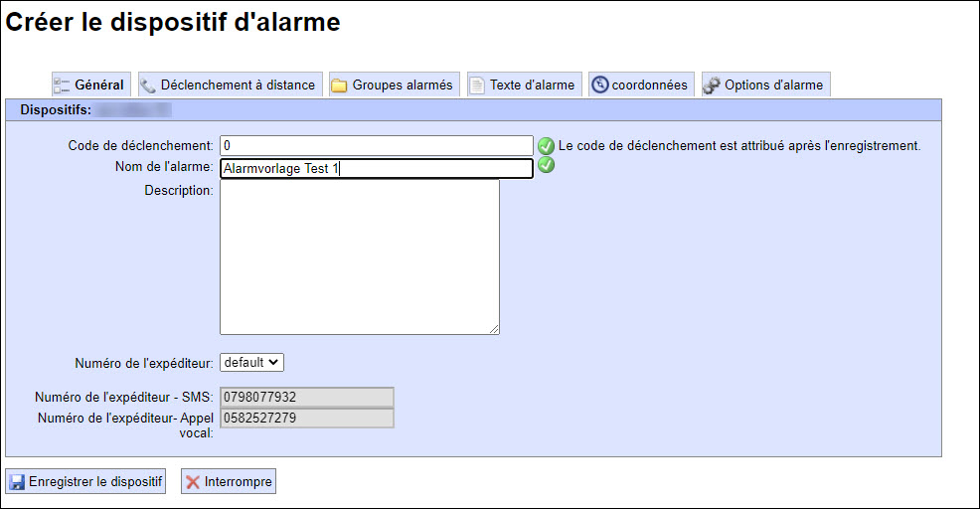The width and height of the screenshot is (980, 509).
Task: Click green checkmark next to Nom de l'alarme field
Action: tap(546, 165)
